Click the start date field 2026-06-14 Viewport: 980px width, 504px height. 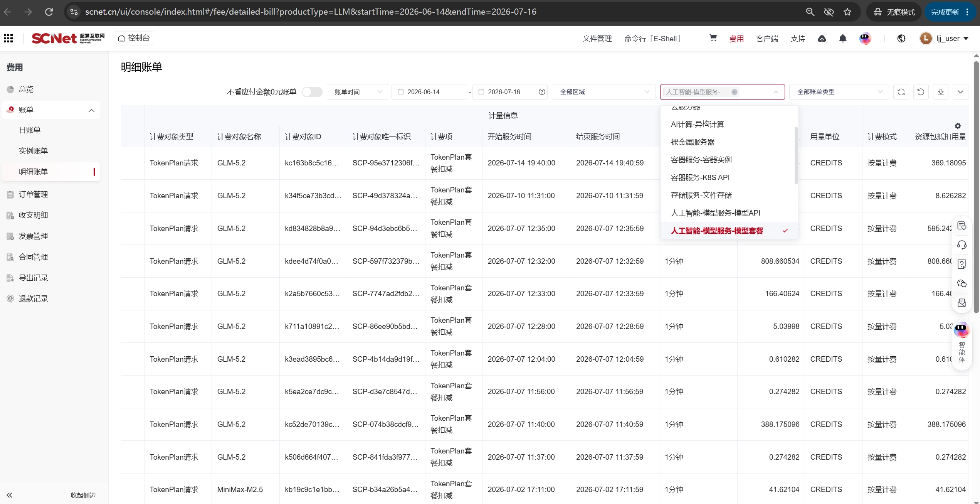(429, 92)
